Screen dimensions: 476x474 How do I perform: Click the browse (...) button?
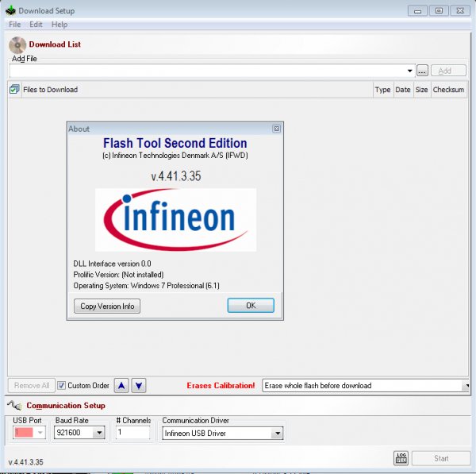click(422, 71)
